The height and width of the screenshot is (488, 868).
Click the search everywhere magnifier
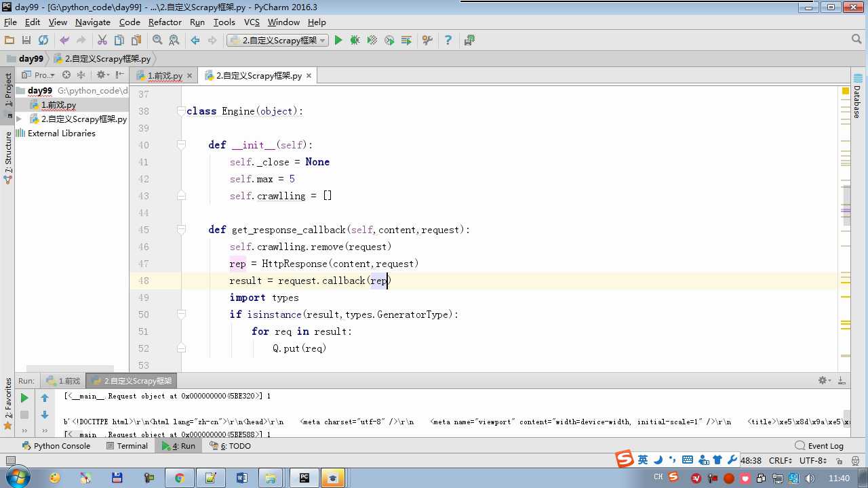pyautogui.click(x=856, y=40)
